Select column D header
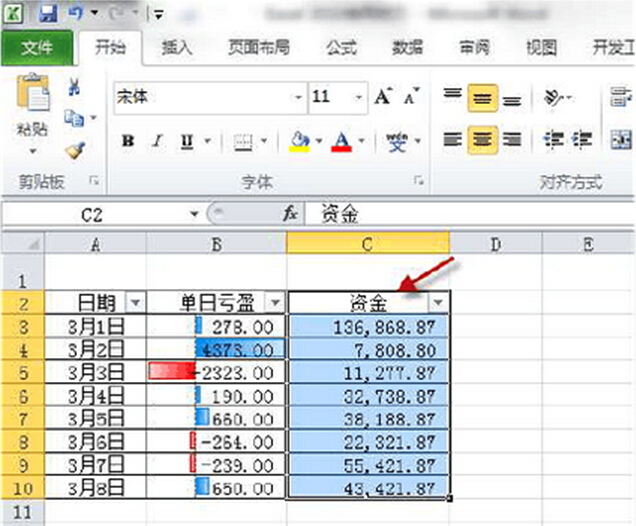636x526 pixels. [495, 243]
